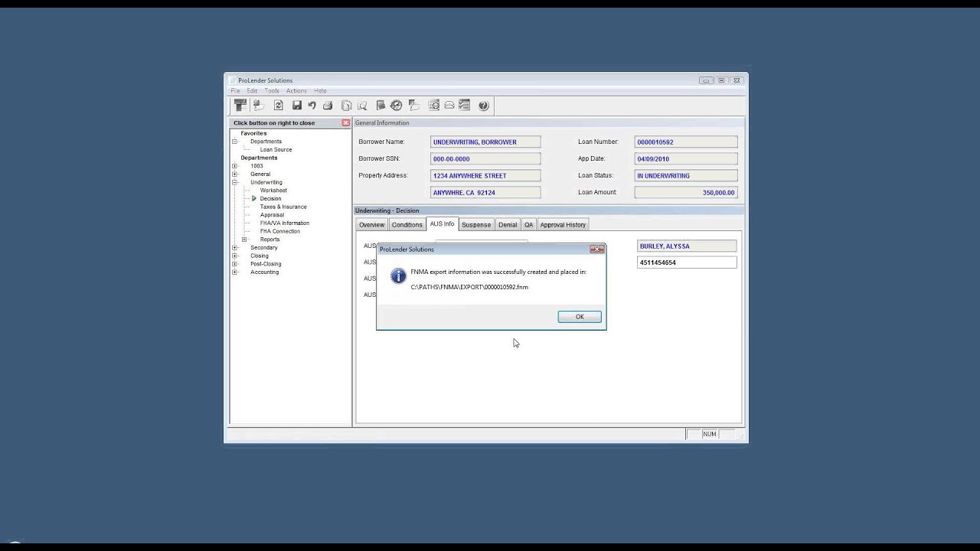This screenshot has width=980, height=551.
Task: Click the round compass-style toolbar icon
Action: pyautogui.click(x=396, y=106)
